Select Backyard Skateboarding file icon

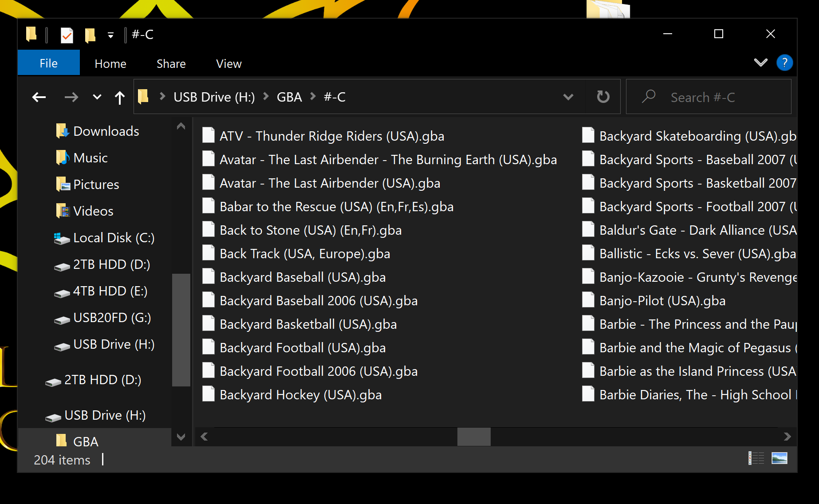[588, 135]
